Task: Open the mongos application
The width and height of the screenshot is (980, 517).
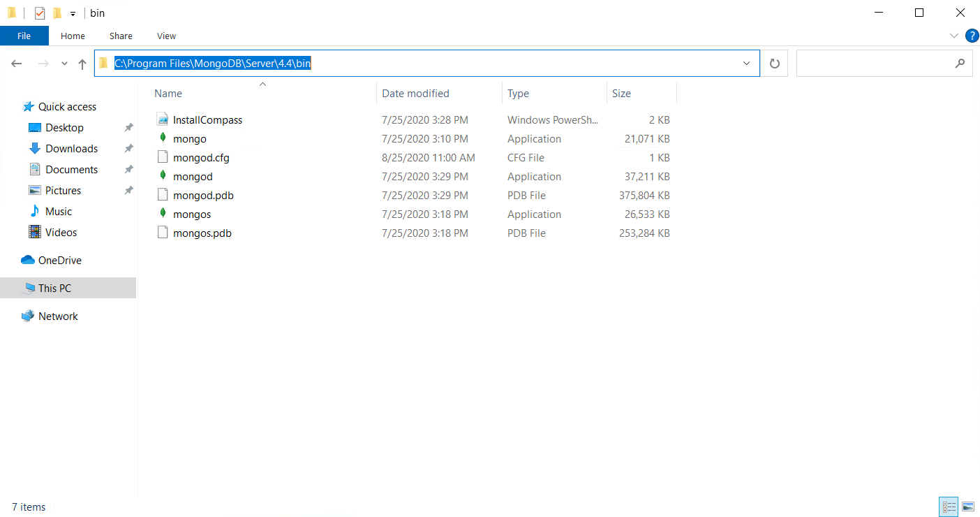Action: 192,214
